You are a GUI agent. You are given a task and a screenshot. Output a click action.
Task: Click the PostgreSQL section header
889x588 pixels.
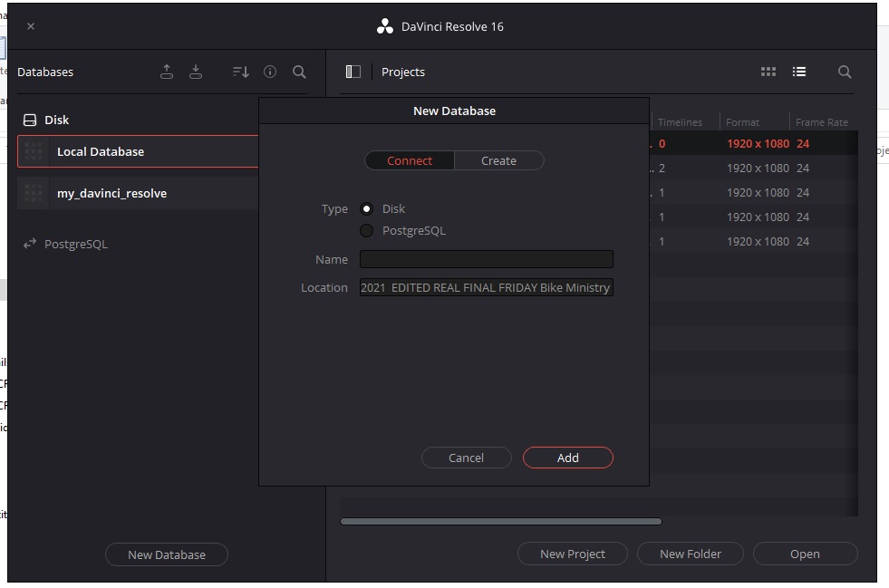click(76, 244)
